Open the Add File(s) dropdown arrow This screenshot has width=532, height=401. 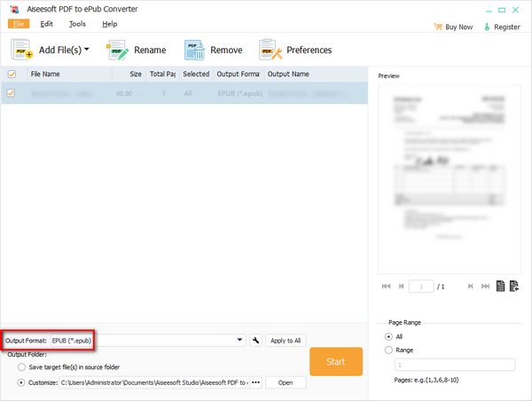click(x=87, y=51)
